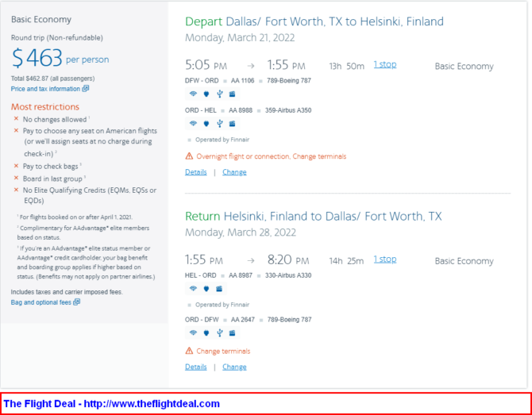Click the warning triangle on the return flight's 'Change terminals' alert

pyautogui.click(x=189, y=351)
